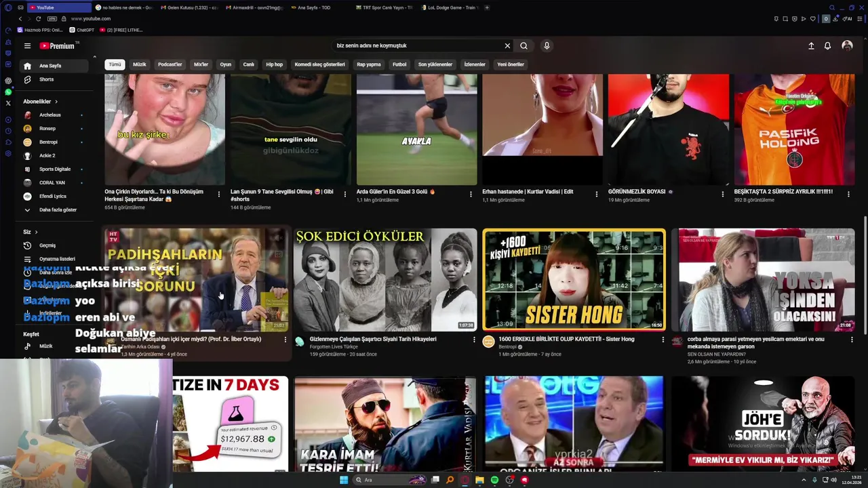Select the Mix'ler filter chip

tap(201, 64)
